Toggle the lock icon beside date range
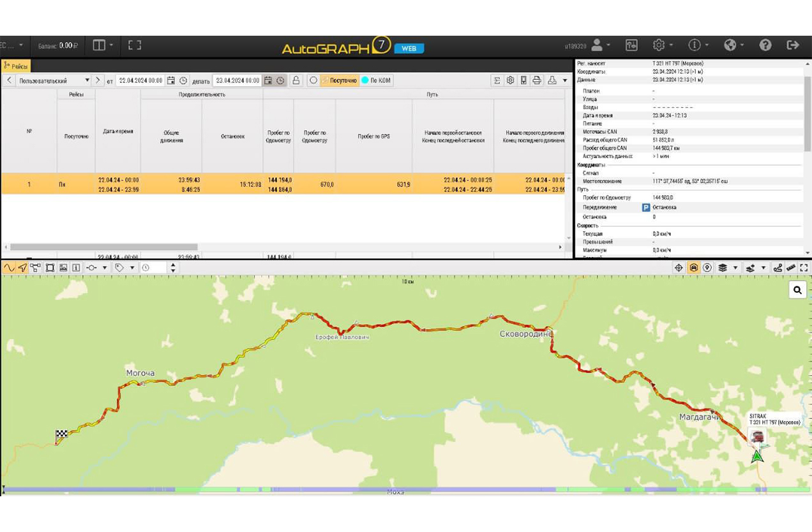The height and width of the screenshot is (532, 812). 296,80
